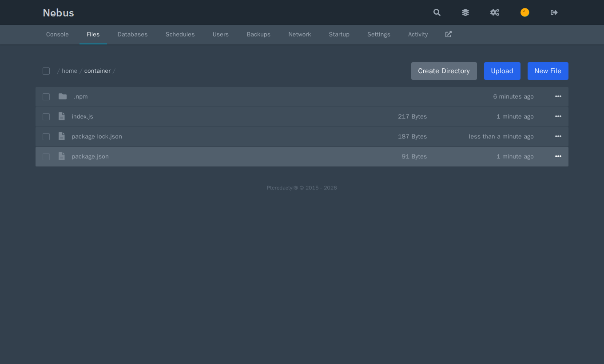Image resolution: width=604 pixels, height=364 pixels.
Task: Open the Users tab
Action: click(221, 35)
